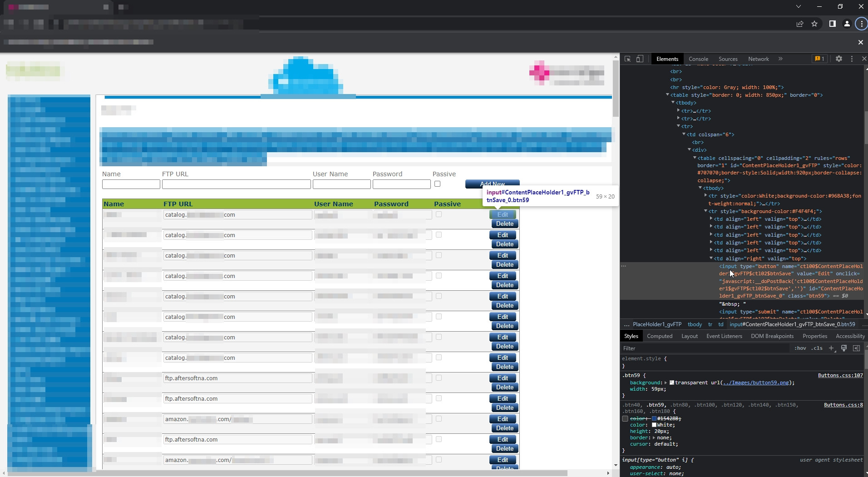Open the .cls element classes button
868x477 pixels.
817,348
